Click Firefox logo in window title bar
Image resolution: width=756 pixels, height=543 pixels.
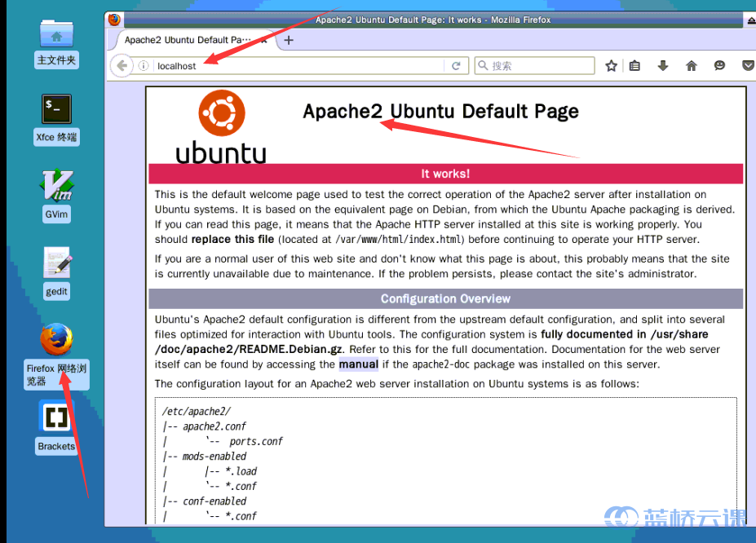click(114, 20)
